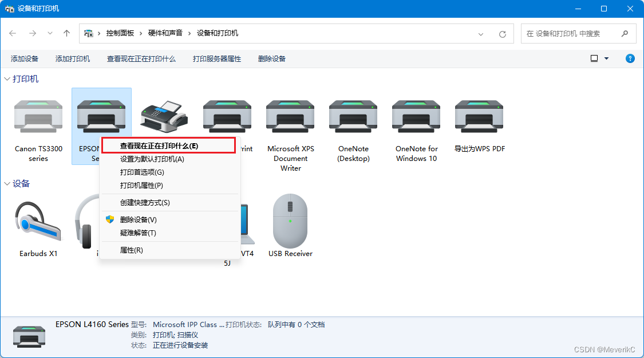644x358 pixels.
Task: Click the 正在进行设备安装 status text
Action: coord(180,345)
